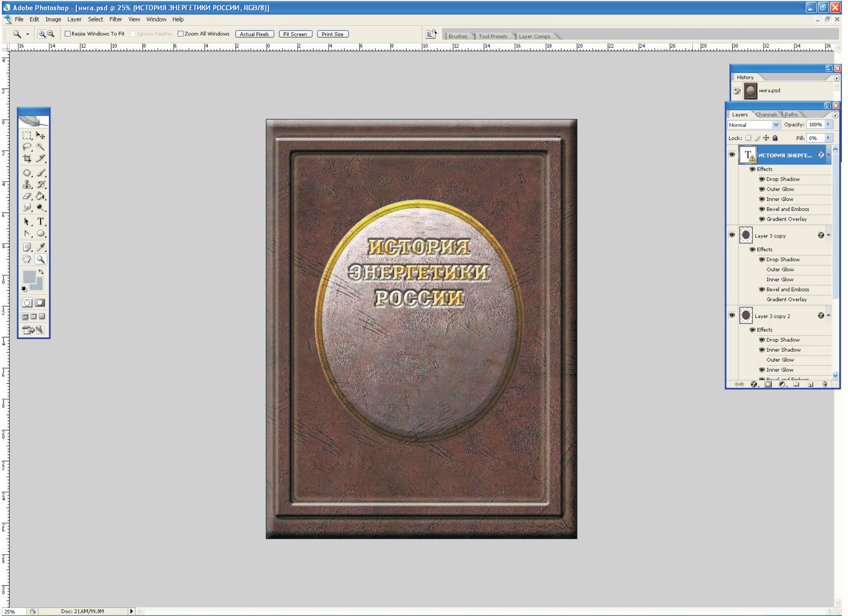Choose the Clone Stamp tool
This screenshot has width=848, height=616.
coord(27,185)
